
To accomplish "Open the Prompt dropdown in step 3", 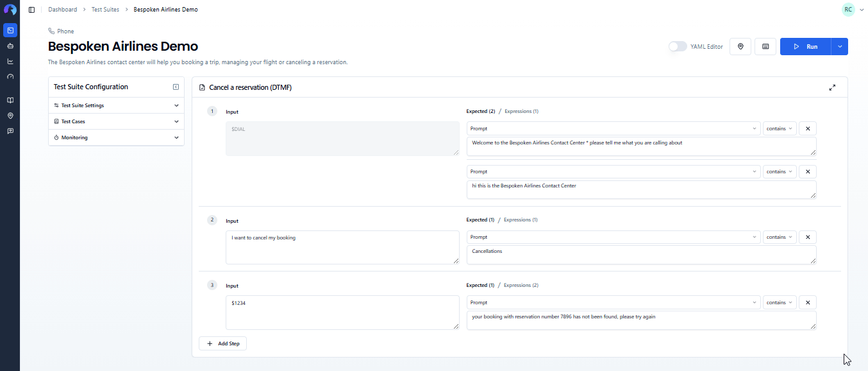I will click(613, 302).
